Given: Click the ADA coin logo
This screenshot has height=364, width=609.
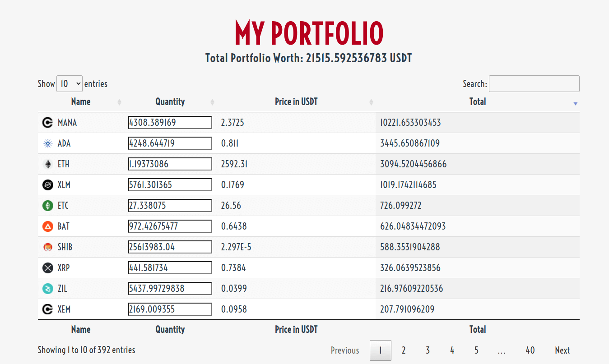Looking at the screenshot, I should [47, 144].
